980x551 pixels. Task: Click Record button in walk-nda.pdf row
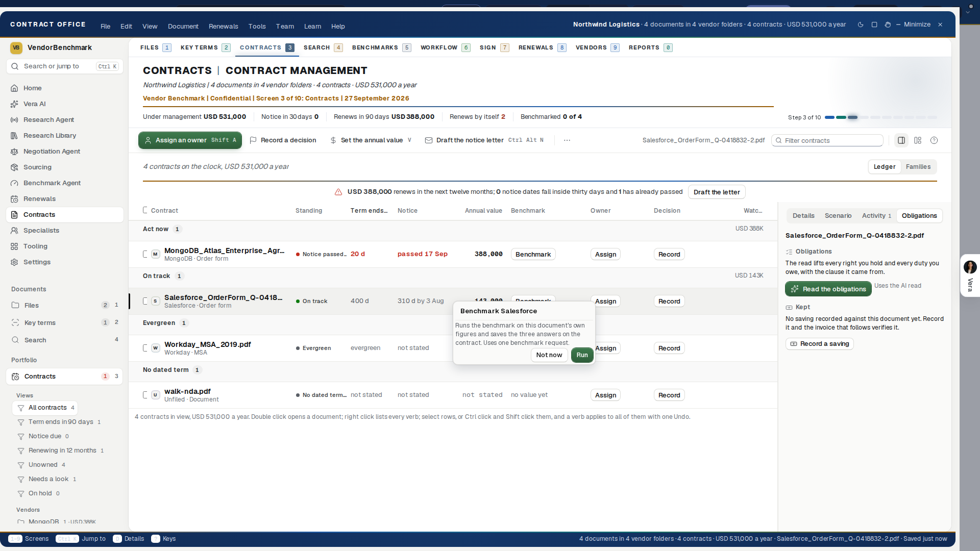coord(669,395)
